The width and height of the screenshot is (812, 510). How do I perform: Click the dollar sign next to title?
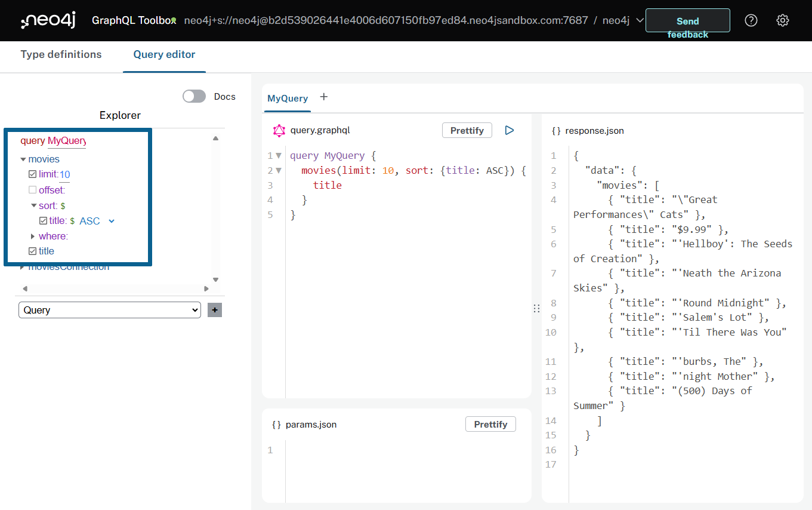72,221
